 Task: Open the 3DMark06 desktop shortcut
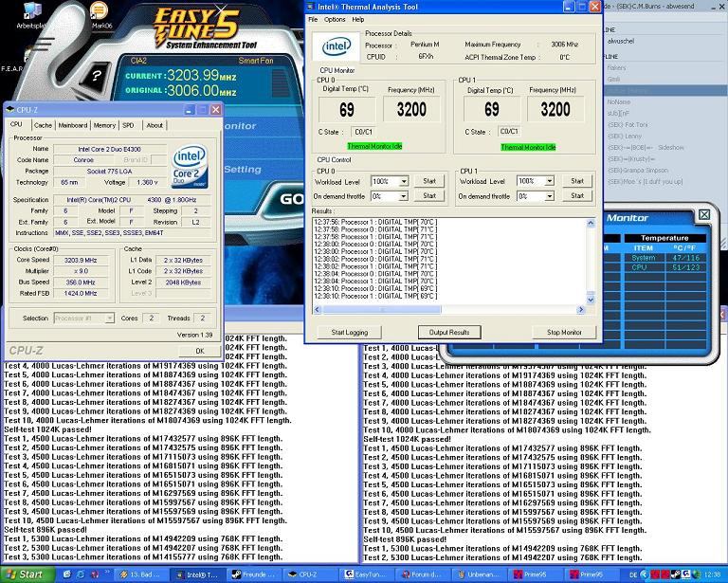[x=101, y=15]
